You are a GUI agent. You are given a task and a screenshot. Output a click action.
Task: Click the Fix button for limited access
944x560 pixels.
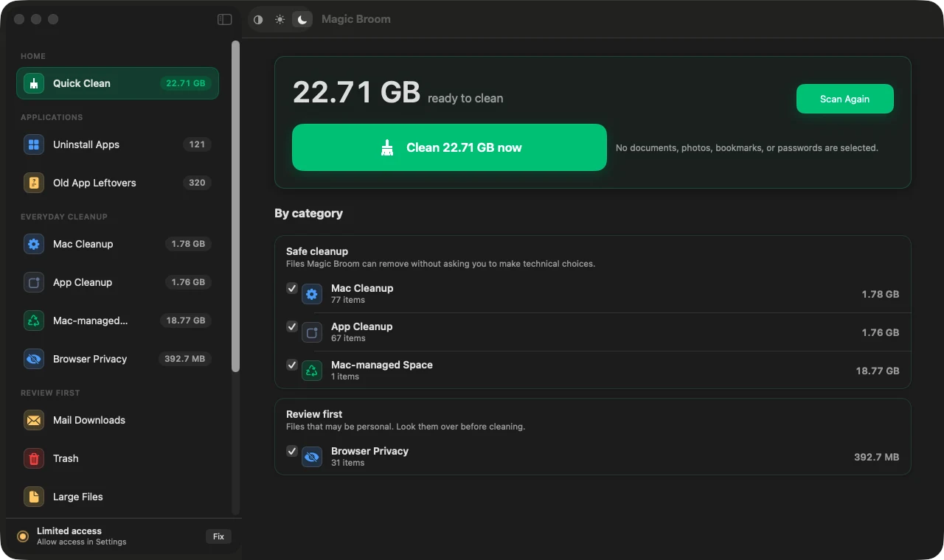[x=218, y=536]
